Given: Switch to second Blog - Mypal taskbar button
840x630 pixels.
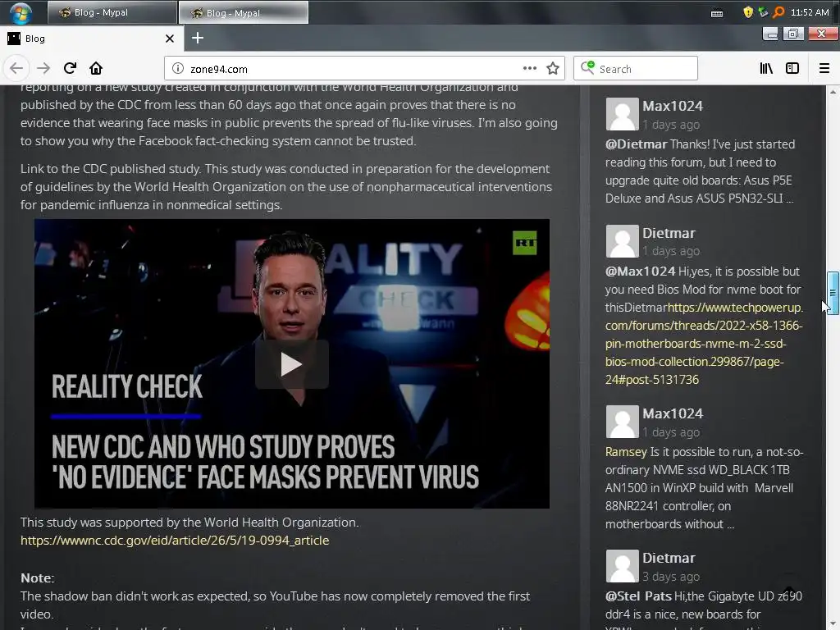Looking at the screenshot, I should click(243, 12).
